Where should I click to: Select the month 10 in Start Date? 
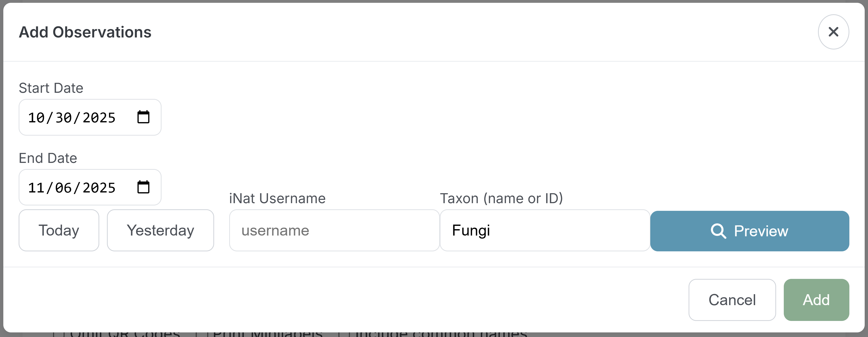coord(36,118)
